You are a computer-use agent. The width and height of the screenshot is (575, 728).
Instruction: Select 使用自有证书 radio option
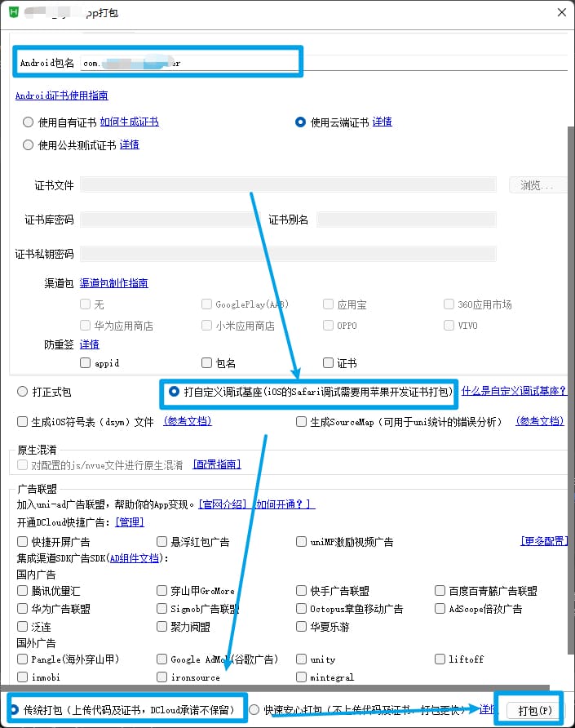point(29,122)
